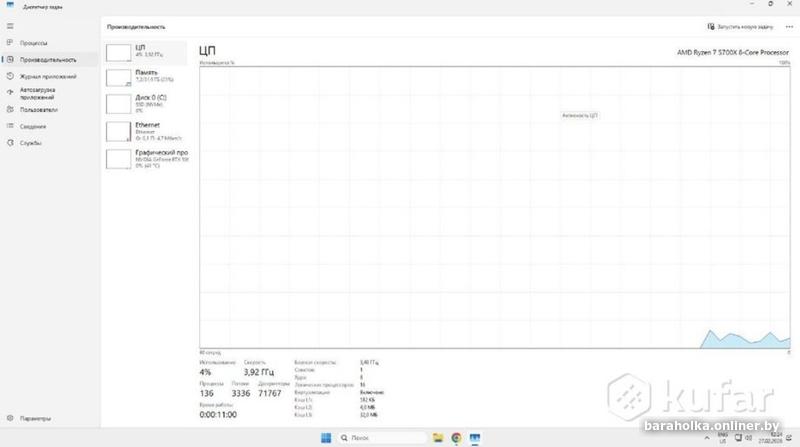
Task: Select the Память performance entry
Action: coord(146,77)
